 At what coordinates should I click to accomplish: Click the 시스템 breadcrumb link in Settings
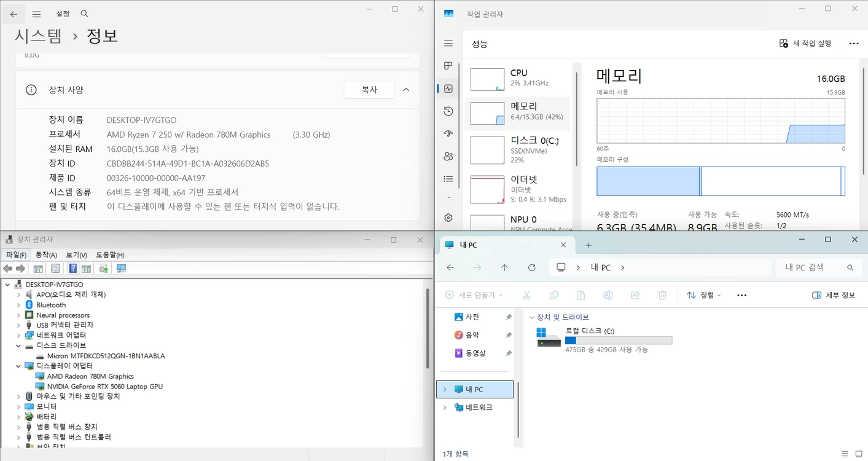click(x=38, y=36)
